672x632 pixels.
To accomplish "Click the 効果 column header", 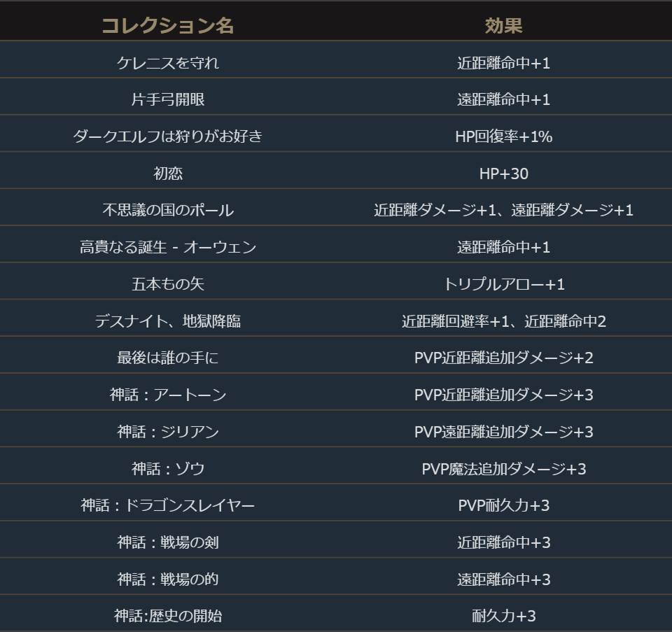I will pos(503,26).
